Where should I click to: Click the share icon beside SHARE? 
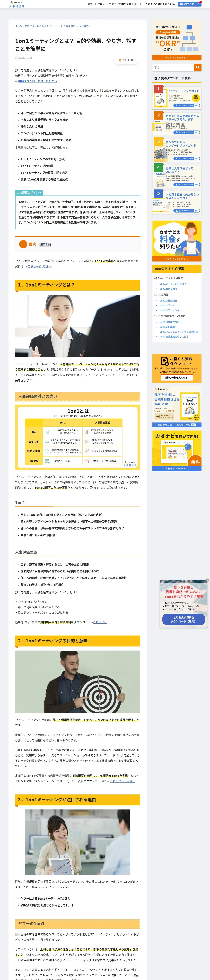(x=120, y=60)
